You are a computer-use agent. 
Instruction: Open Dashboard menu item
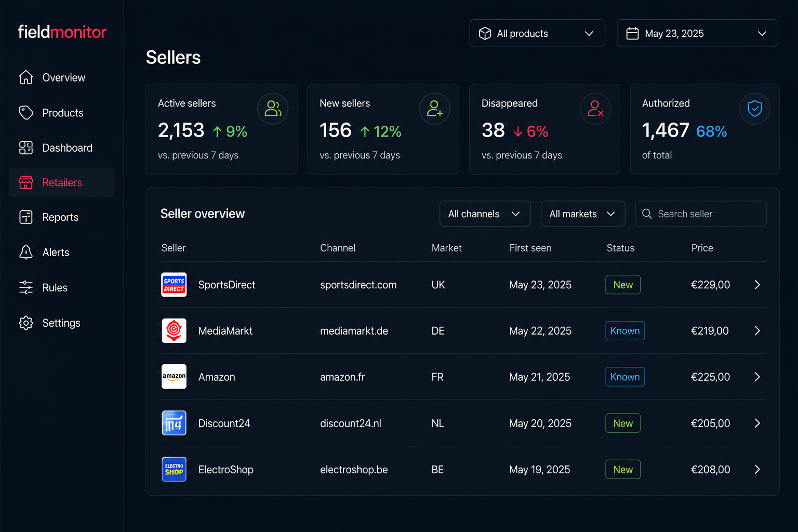62,148
